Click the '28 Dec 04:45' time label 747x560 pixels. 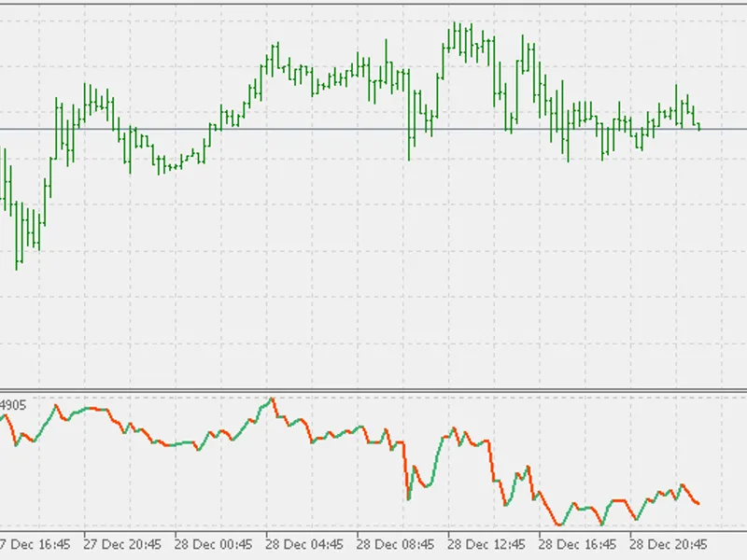[304, 544]
